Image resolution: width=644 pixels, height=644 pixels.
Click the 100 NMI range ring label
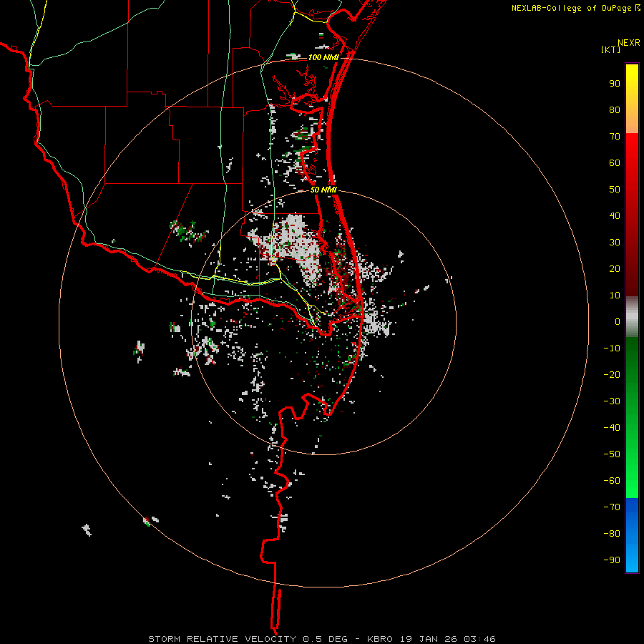coord(323,57)
